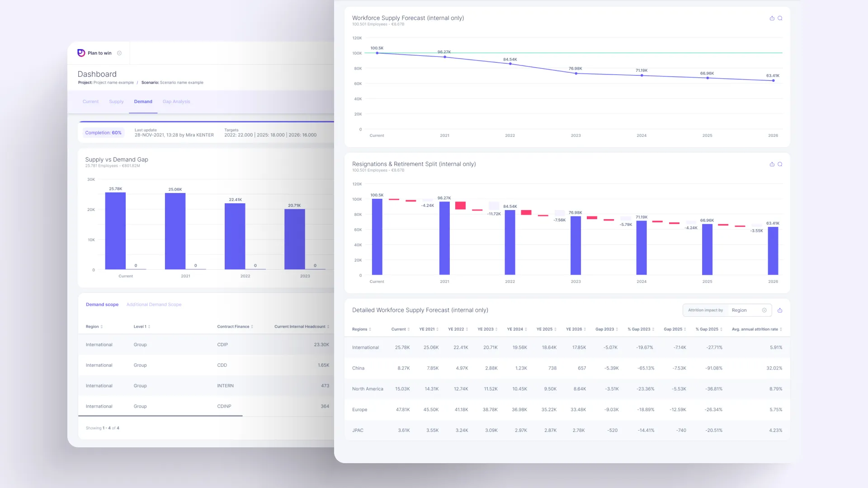The image size is (868, 488).
Task: Export the Detailed Workforce Supply Forecast table
Action: click(780, 310)
